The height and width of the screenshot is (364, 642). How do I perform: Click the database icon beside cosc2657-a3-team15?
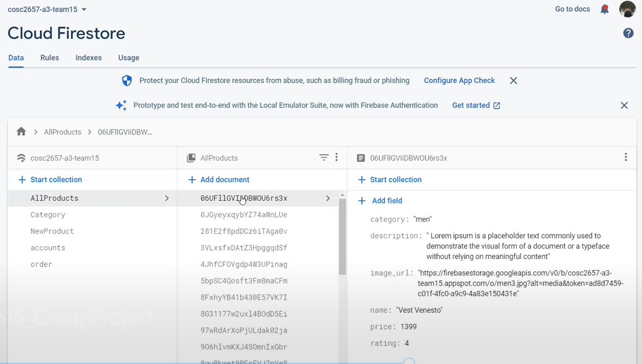click(21, 158)
